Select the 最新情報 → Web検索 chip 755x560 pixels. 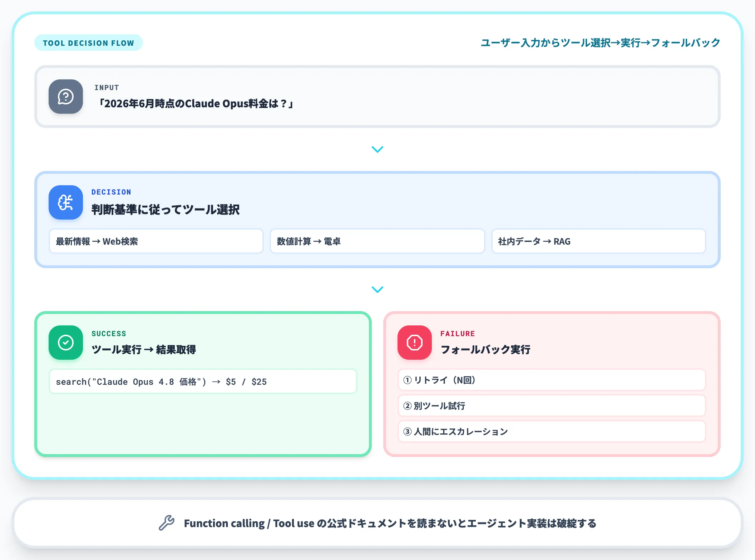pos(156,241)
